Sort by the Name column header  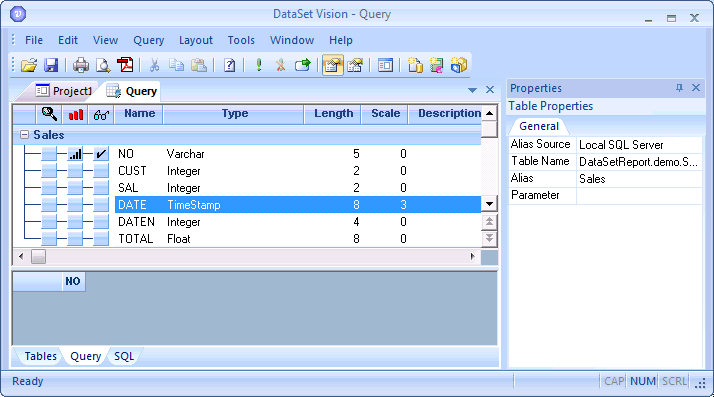[139, 114]
